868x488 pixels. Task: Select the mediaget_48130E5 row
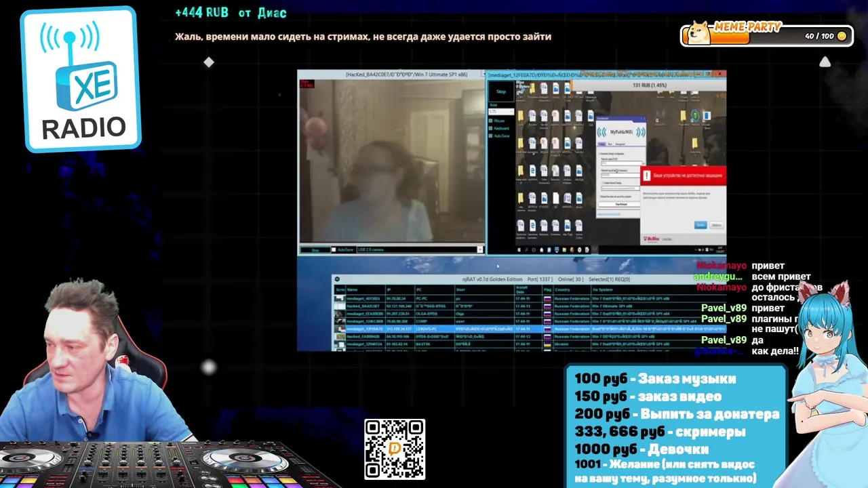point(530,298)
